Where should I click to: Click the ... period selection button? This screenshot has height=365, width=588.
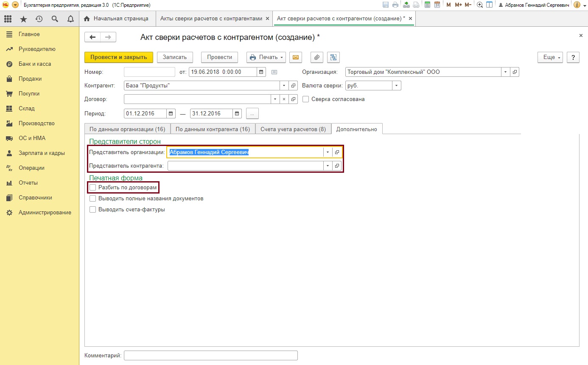tap(252, 114)
